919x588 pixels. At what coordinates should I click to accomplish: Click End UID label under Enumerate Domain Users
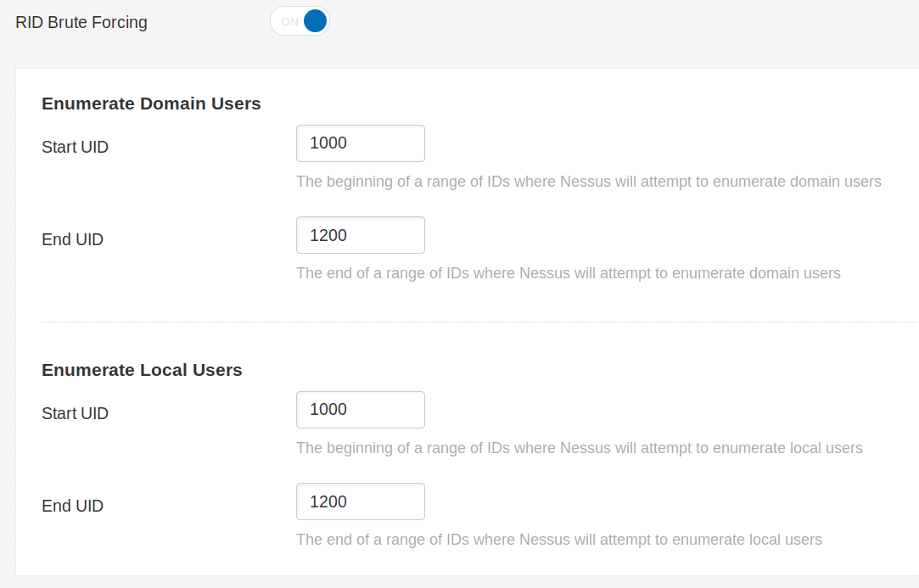(x=72, y=240)
